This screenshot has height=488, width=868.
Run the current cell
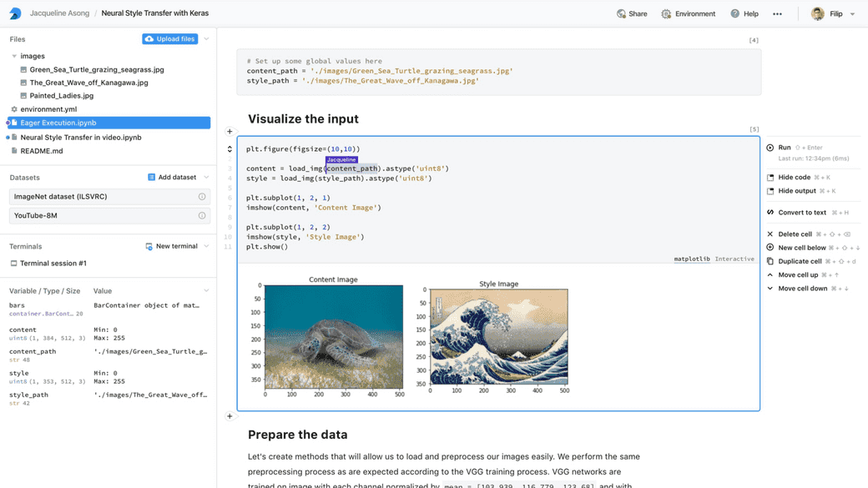(x=780, y=147)
